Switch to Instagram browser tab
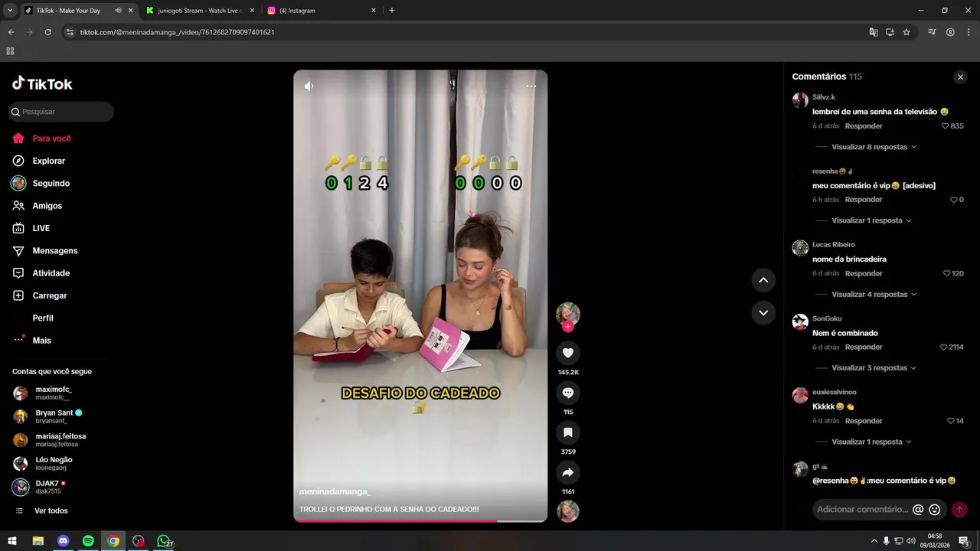The image size is (980, 551). pos(322,11)
